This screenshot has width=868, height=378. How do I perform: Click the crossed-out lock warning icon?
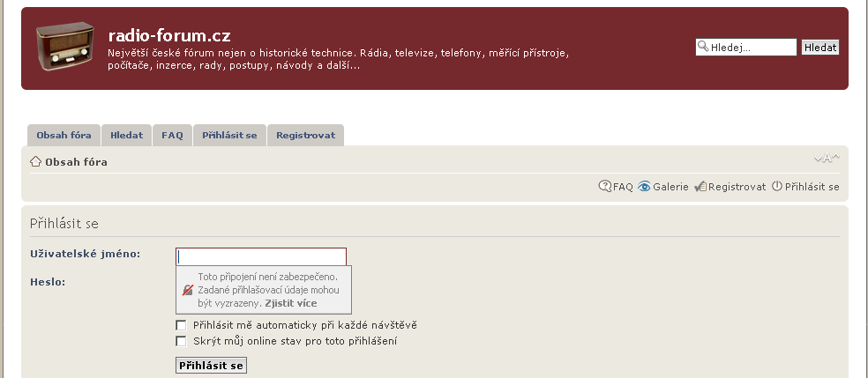click(x=187, y=290)
